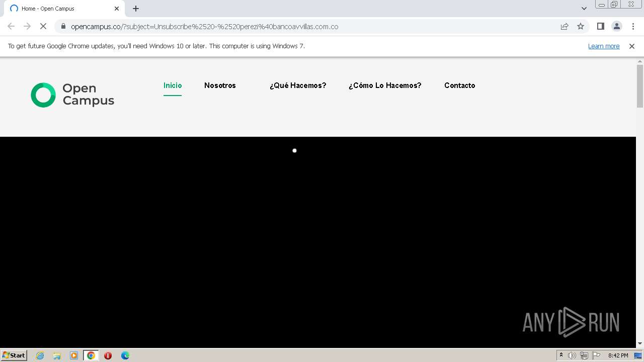Screen dimensions: 644x362
Task: Launch Internet Explorer from taskbar
Action: coord(40,355)
